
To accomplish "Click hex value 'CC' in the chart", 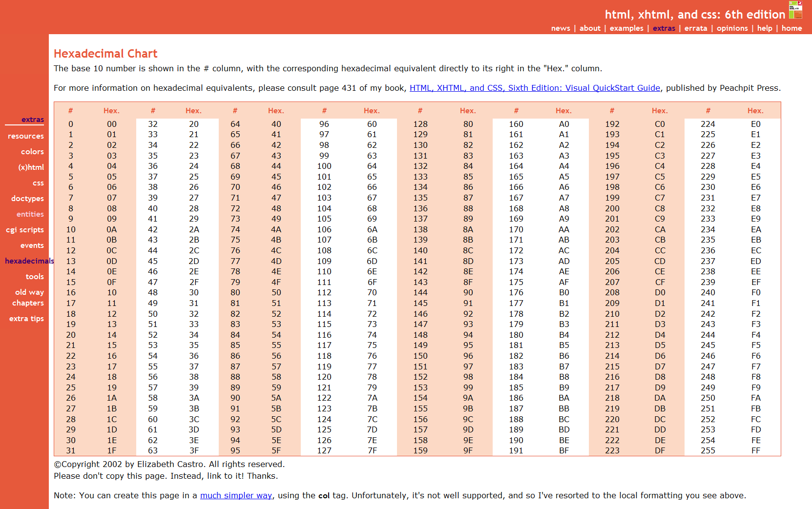I will coord(660,250).
